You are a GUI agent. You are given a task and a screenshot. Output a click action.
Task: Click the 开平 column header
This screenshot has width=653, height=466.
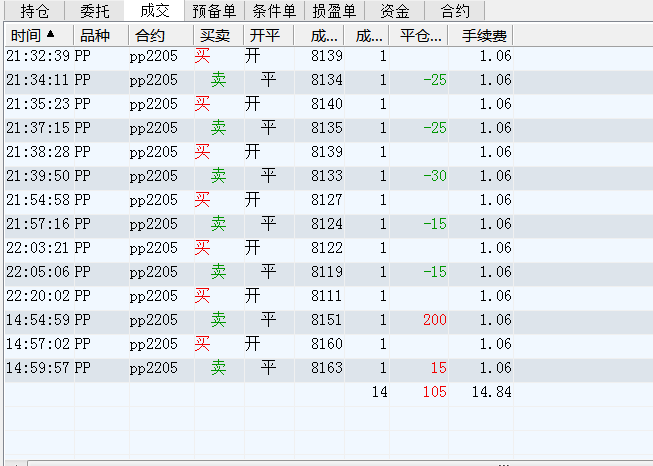click(x=265, y=35)
